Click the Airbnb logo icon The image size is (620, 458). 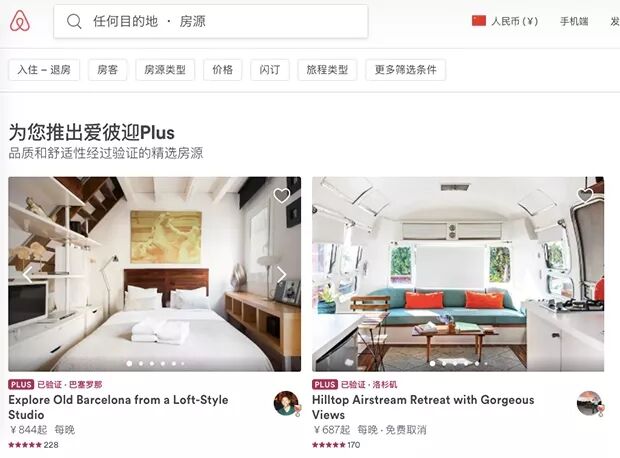[20, 21]
